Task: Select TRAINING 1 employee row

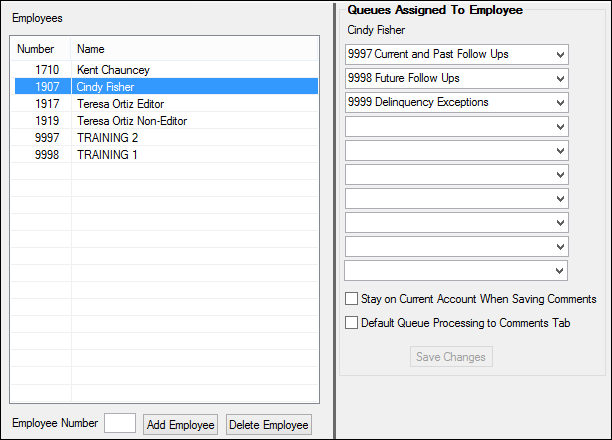Action: pos(107,155)
